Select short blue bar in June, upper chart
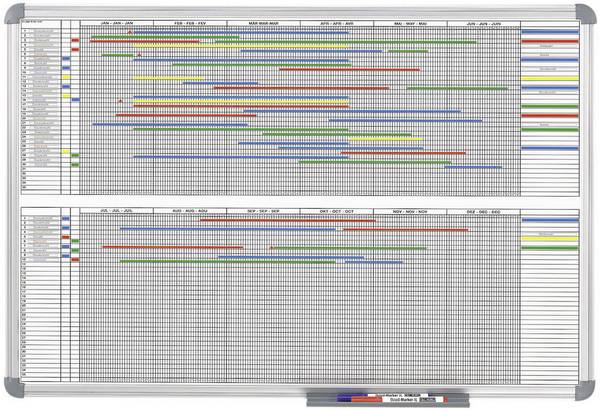600x410 pixels. pos(473,167)
